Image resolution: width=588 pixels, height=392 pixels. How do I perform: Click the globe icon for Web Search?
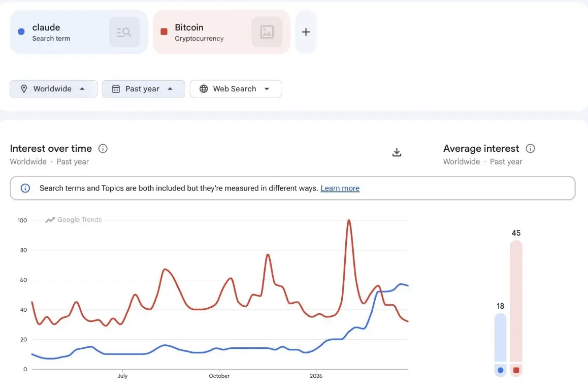pos(204,89)
